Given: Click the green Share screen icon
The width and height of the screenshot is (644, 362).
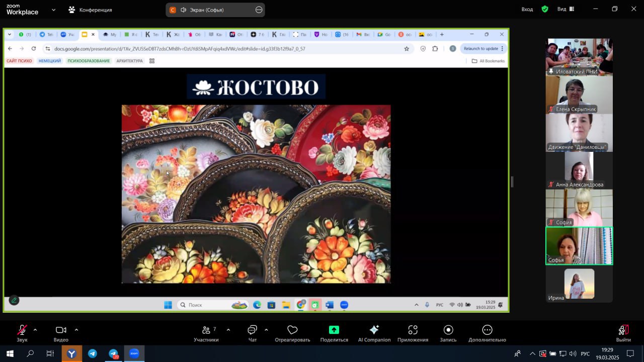Looking at the screenshot, I should [x=334, y=330].
